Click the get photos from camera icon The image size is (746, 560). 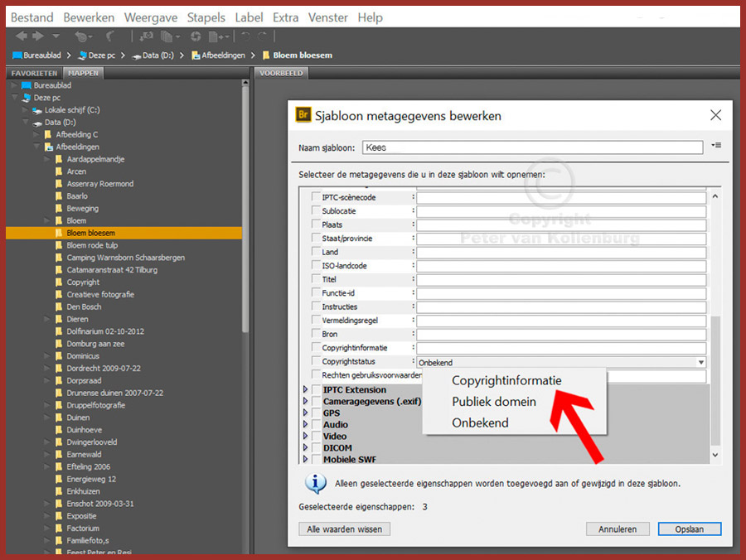(x=146, y=36)
